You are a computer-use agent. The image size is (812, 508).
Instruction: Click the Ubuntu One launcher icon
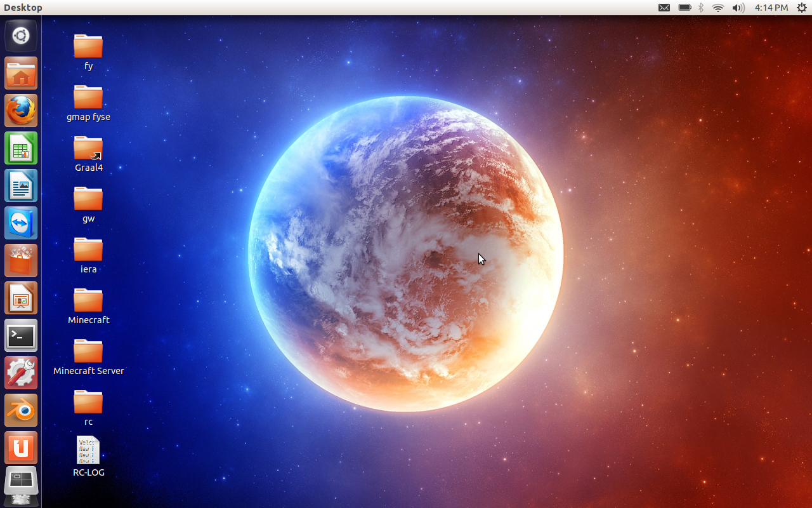coord(21,448)
